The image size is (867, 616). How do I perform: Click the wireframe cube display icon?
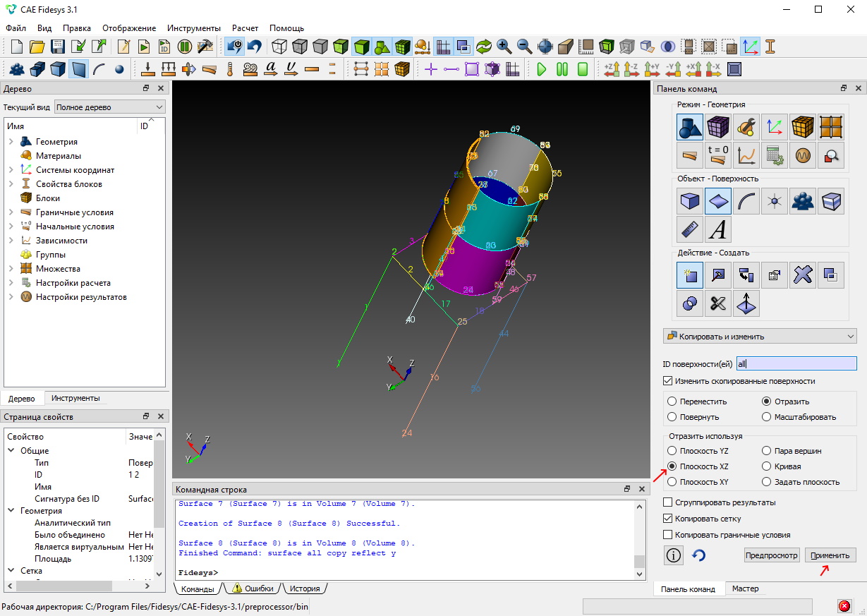[x=279, y=47]
